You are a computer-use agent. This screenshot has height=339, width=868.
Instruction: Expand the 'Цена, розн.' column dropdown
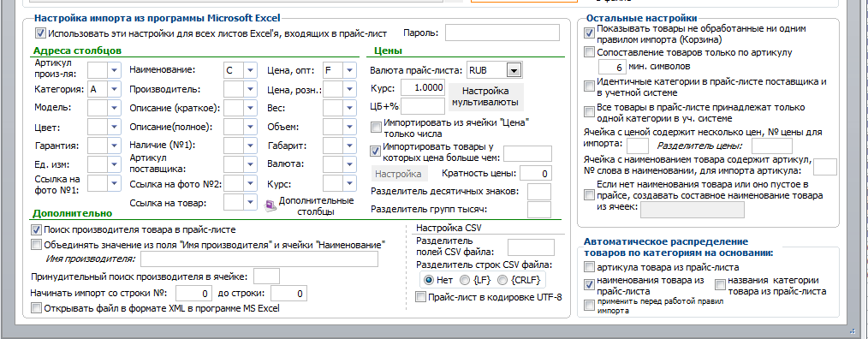click(x=349, y=89)
